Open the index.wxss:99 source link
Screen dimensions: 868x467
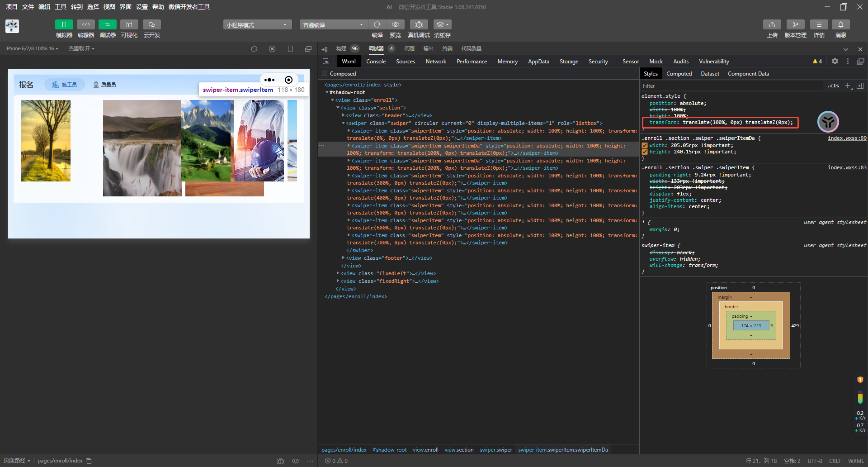point(847,138)
